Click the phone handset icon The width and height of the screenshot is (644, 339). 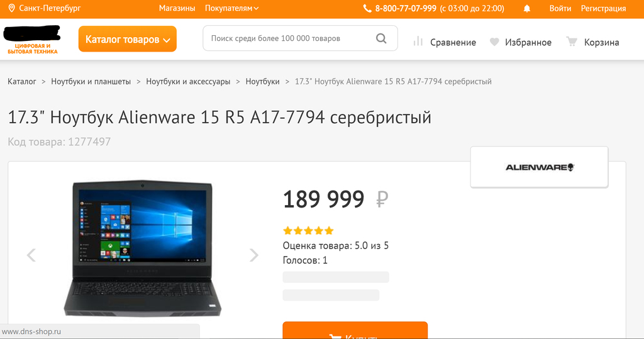367,8
